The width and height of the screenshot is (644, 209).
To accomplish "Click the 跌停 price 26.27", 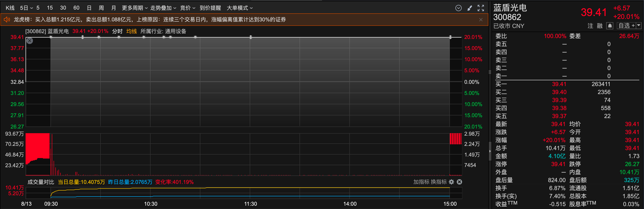I will coord(632,164).
